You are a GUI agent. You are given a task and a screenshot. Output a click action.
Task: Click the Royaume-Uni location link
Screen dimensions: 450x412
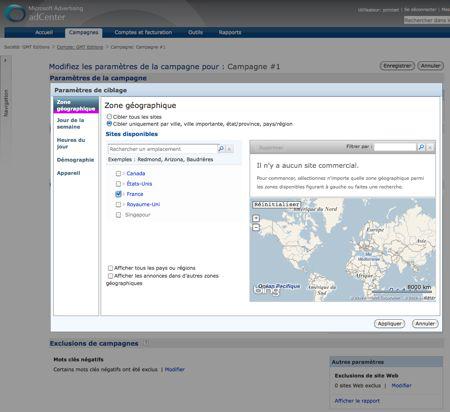(x=143, y=204)
